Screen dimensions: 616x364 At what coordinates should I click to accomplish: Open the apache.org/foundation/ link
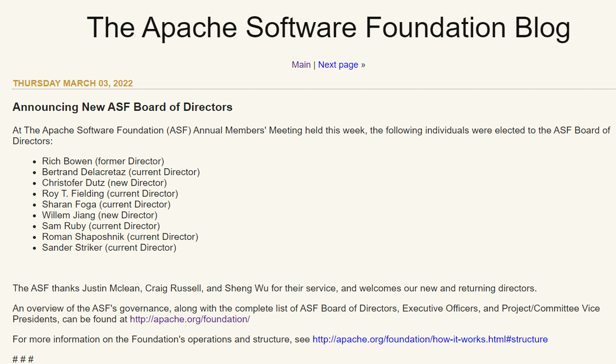point(190,319)
